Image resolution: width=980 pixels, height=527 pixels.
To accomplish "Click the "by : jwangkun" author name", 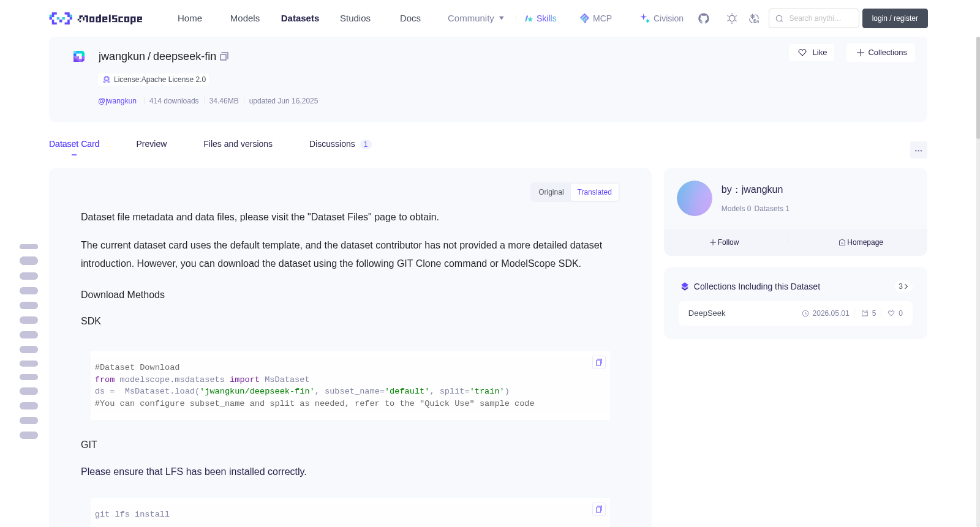I will [752, 190].
